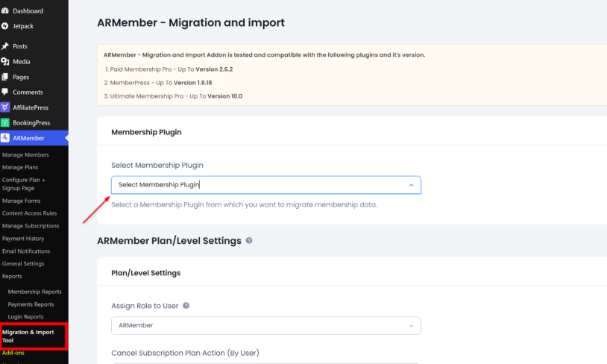Image resolution: width=607 pixels, height=364 pixels.
Task: Click the Membership Plugin section heading
Action: (146, 133)
